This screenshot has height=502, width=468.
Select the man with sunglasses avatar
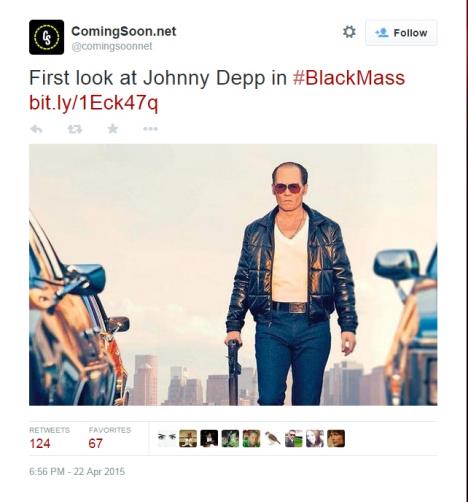(x=294, y=438)
